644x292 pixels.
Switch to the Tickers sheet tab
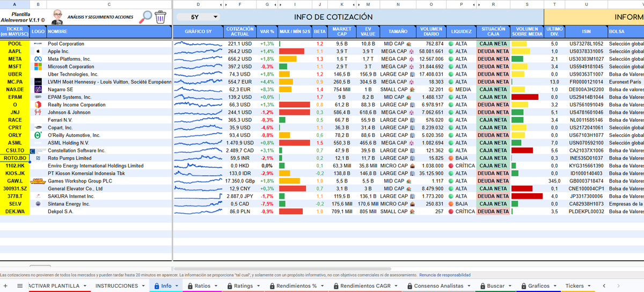[575, 286]
